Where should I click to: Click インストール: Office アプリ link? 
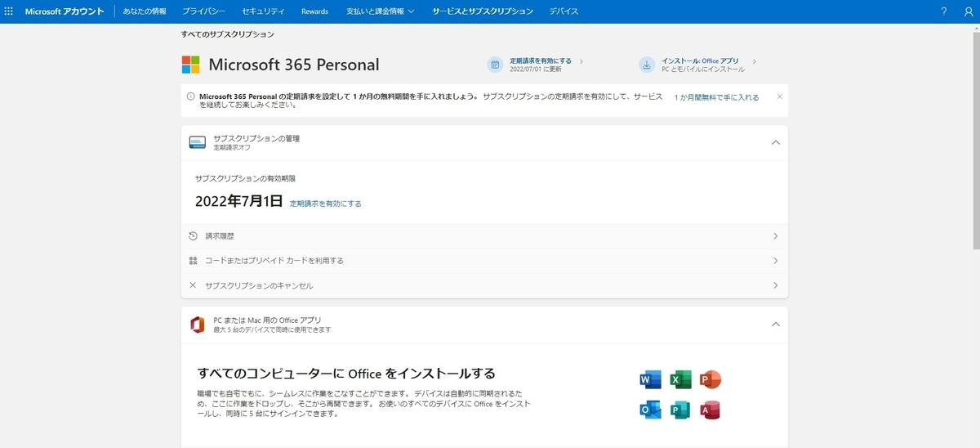tap(700, 60)
